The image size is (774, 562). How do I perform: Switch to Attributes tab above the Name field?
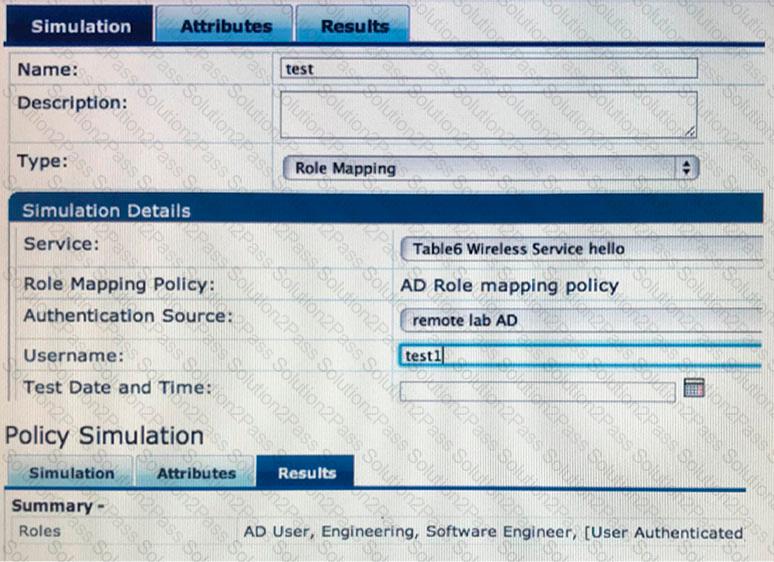pos(225,26)
